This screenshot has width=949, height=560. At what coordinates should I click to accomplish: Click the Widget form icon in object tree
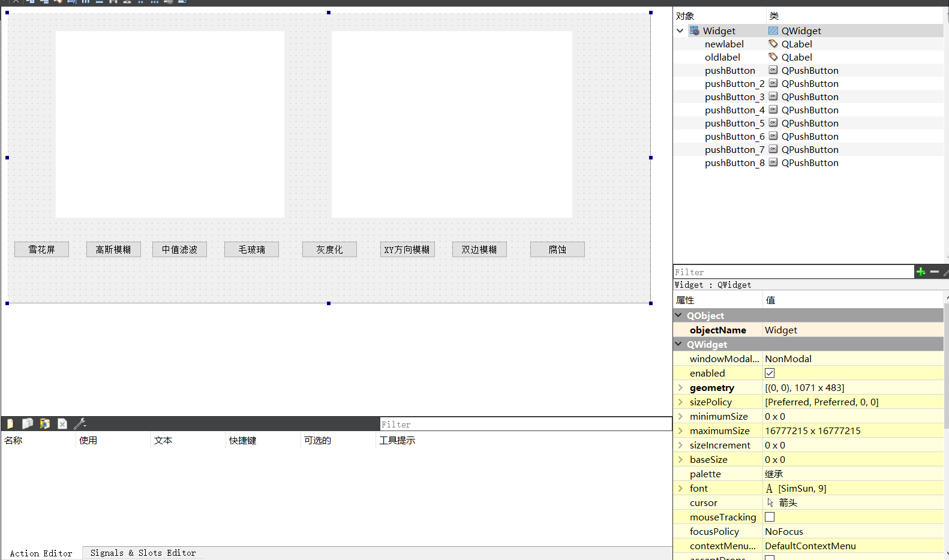(695, 31)
